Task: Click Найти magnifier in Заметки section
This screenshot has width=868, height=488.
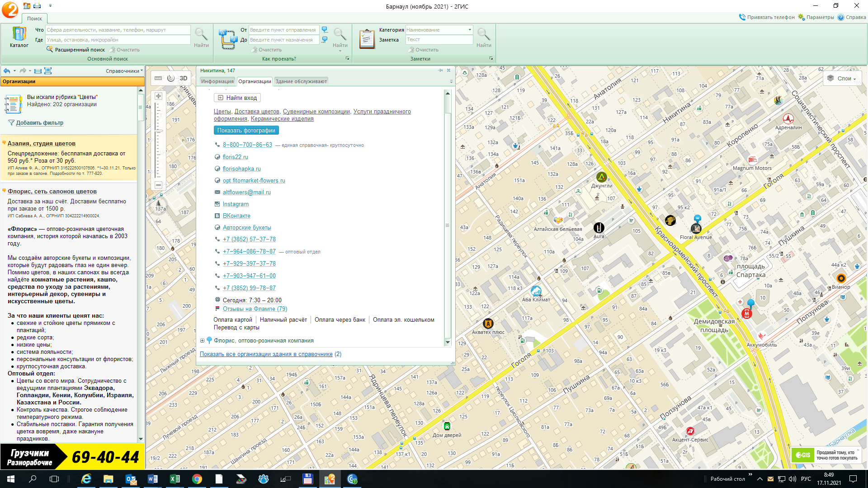Action: pos(484,37)
